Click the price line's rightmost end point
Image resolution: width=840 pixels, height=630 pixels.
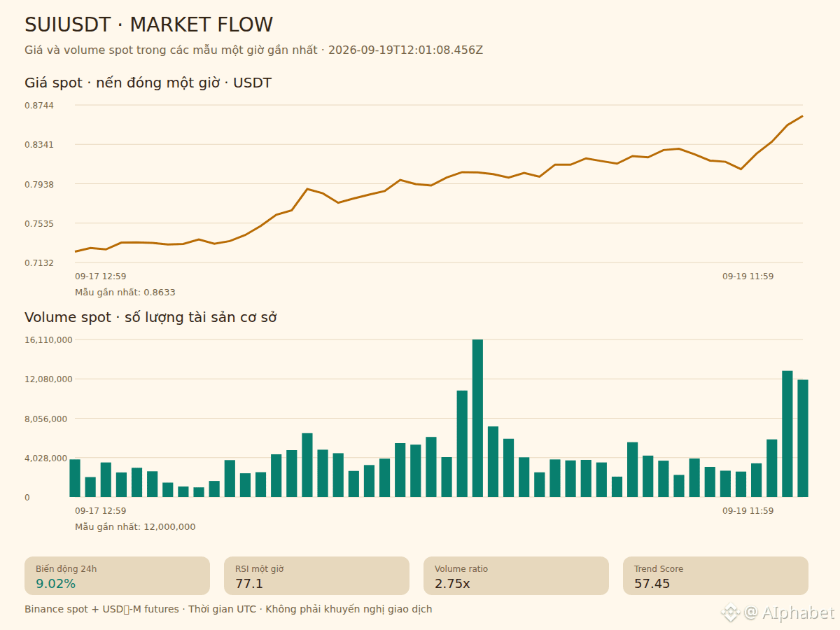pyautogui.click(x=802, y=116)
